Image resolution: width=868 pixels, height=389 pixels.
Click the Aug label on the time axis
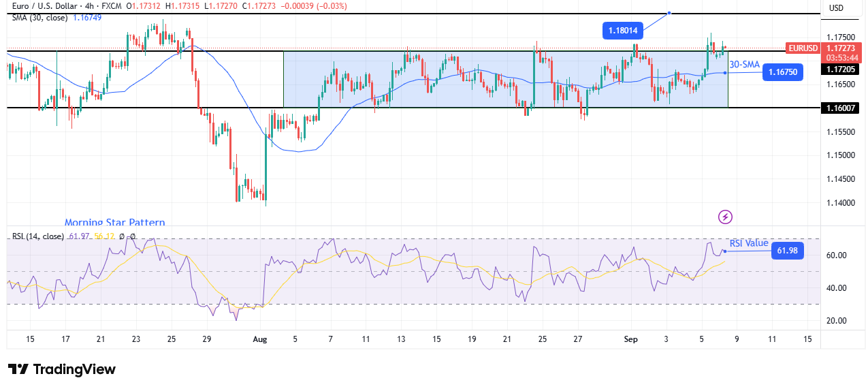(x=259, y=339)
